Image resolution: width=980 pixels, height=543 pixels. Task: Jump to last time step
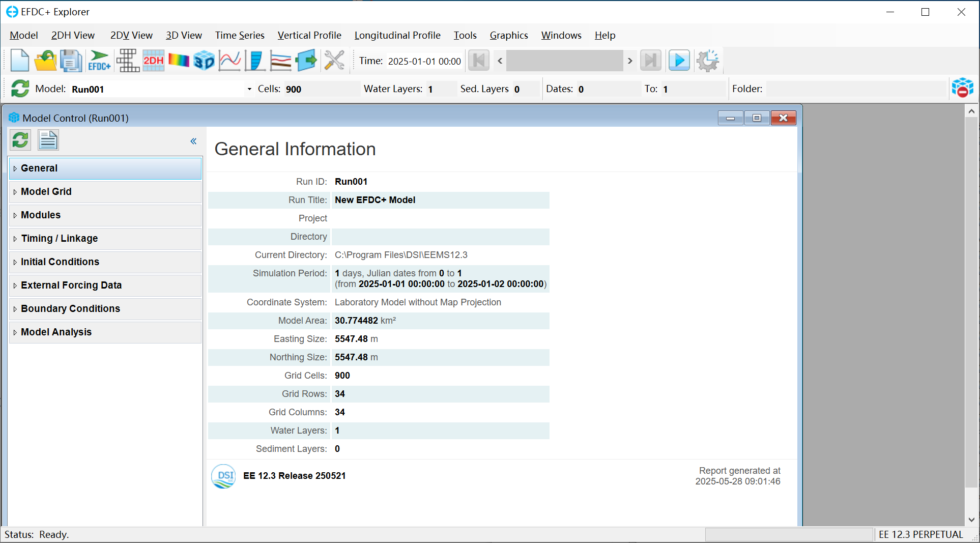[651, 61]
